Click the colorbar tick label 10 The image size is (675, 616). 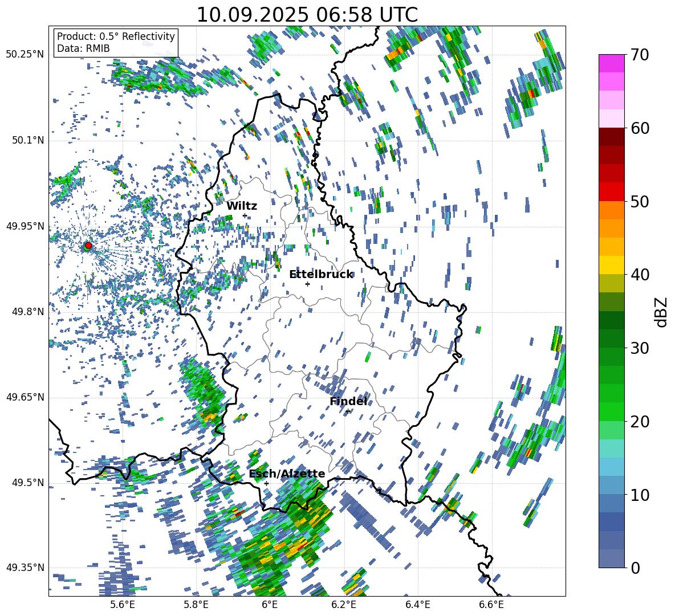coord(640,495)
